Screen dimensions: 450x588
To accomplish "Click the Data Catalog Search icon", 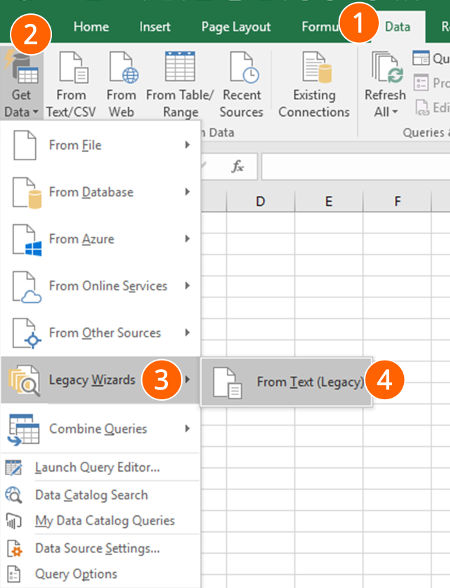I will tap(14, 495).
